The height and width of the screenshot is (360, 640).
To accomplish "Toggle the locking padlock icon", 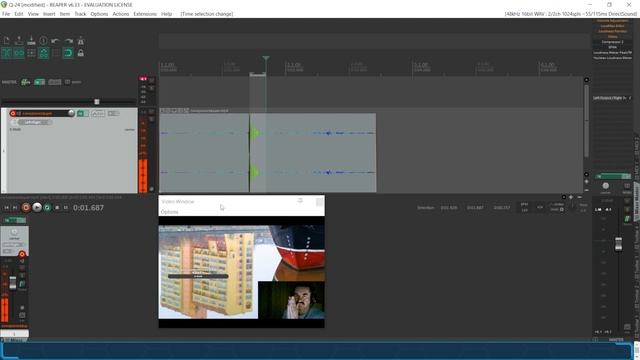I will [x=80, y=53].
